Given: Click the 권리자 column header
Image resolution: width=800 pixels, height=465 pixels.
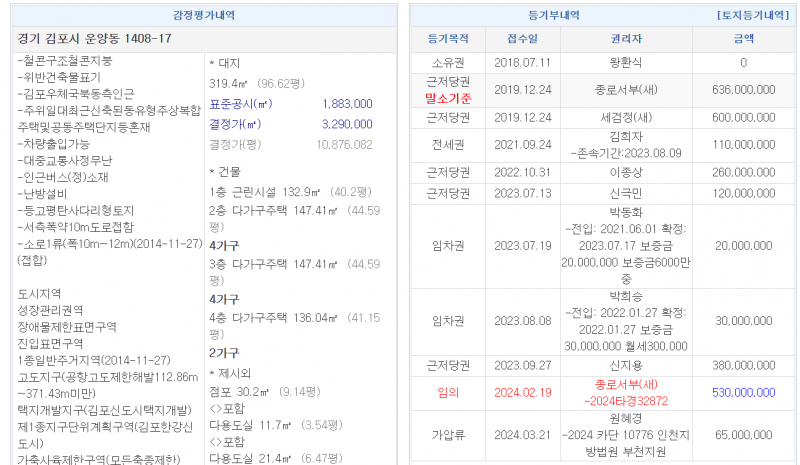Looking at the screenshot, I should point(622,39).
